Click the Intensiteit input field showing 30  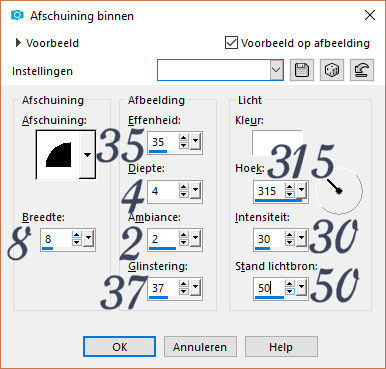(x=269, y=239)
